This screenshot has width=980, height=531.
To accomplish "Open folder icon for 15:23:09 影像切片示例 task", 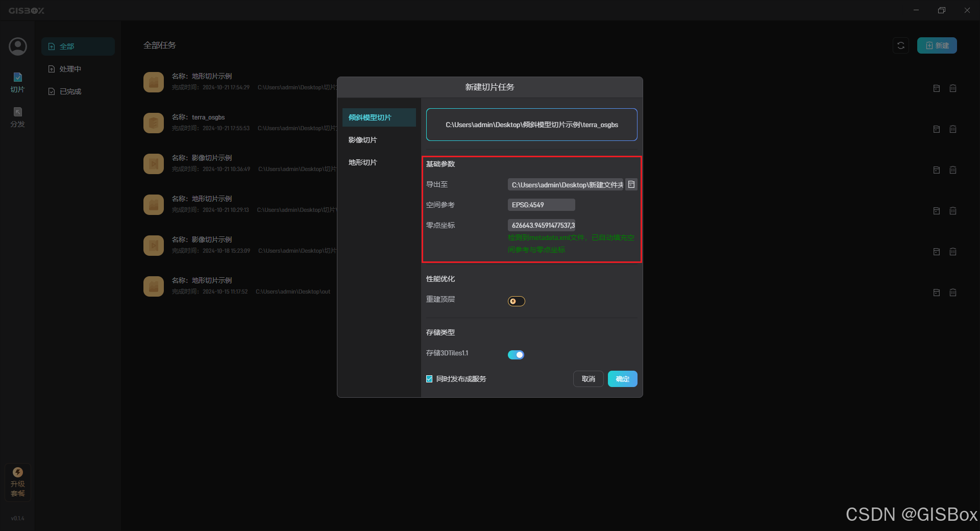I will 937,252.
